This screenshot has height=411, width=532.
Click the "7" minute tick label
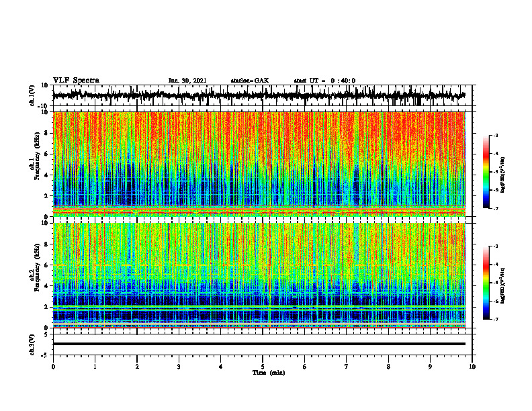[x=347, y=367]
